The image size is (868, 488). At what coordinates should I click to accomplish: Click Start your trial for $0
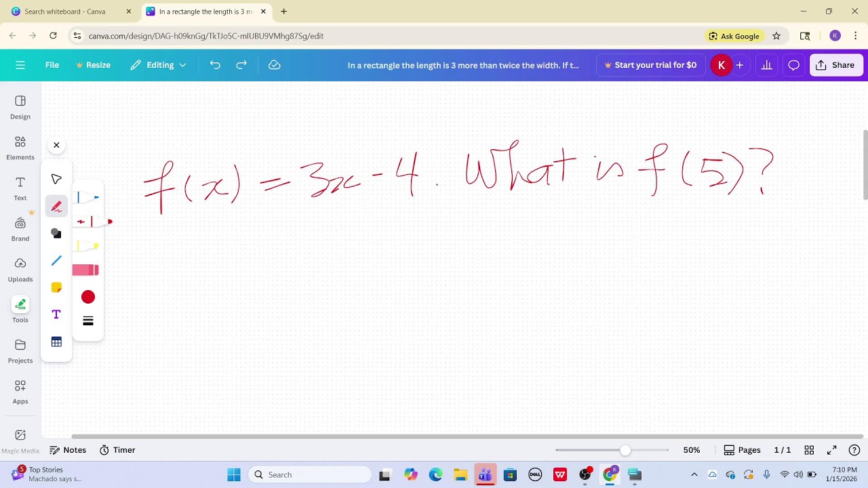650,65
